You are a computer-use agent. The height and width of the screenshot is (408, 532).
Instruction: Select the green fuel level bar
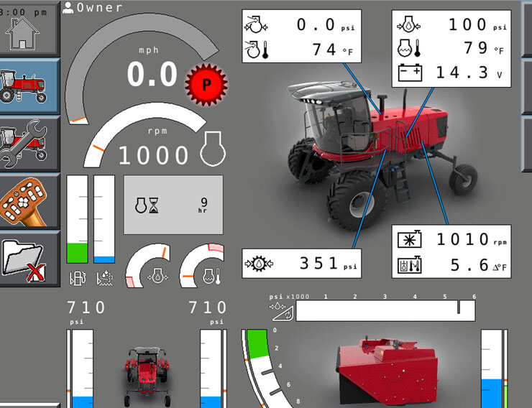coord(77,252)
